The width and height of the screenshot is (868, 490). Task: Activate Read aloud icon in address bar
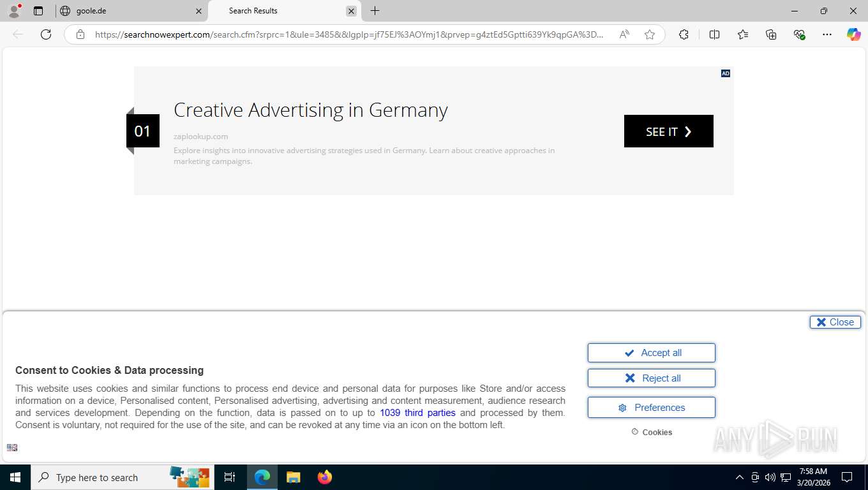[x=624, y=34]
